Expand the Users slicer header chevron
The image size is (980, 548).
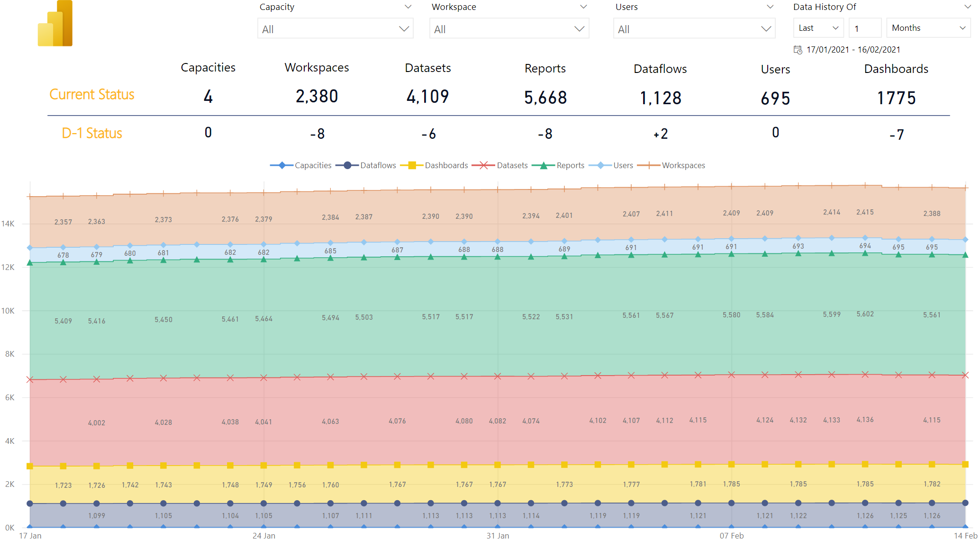[x=770, y=7]
